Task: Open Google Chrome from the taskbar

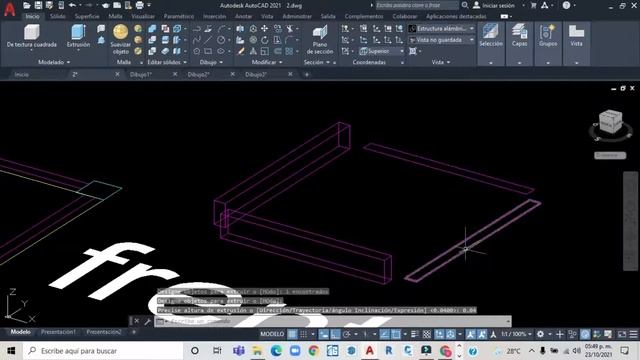Action: pos(313,351)
